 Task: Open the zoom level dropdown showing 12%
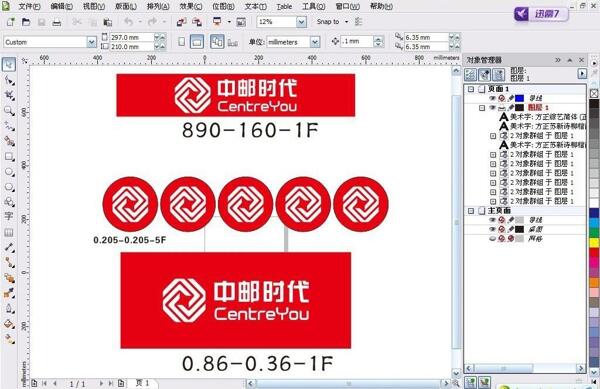coord(301,22)
